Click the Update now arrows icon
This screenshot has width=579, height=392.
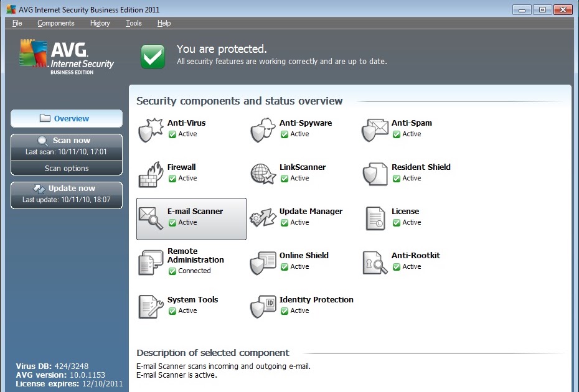click(x=39, y=189)
